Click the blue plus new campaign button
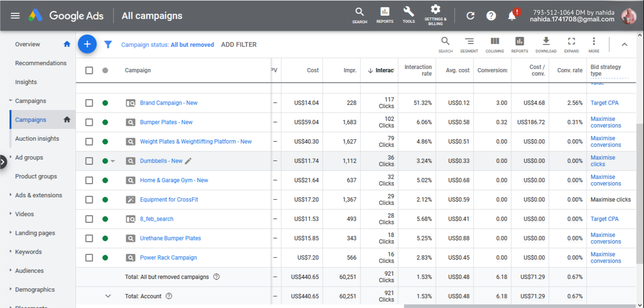Image resolution: width=644 pixels, height=308 pixels. (87, 44)
